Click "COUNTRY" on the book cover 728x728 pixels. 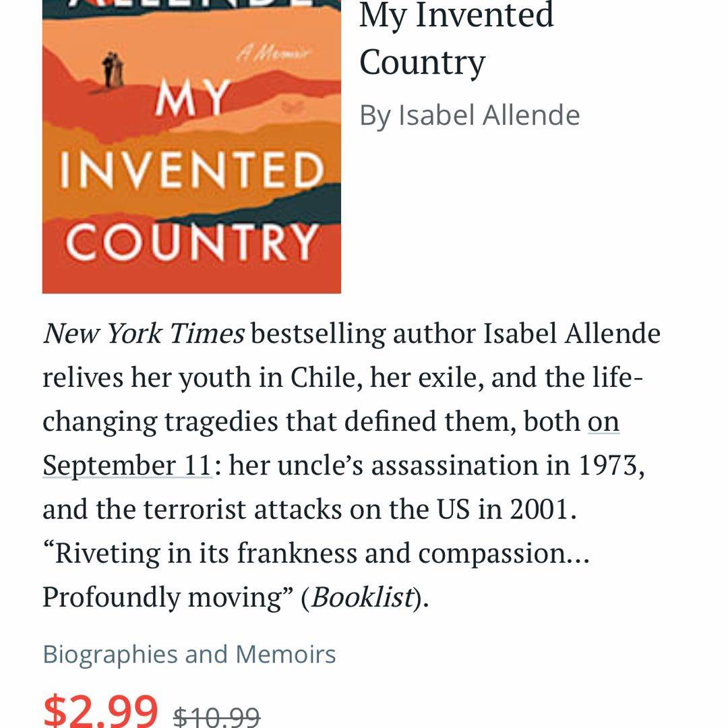click(191, 241)
